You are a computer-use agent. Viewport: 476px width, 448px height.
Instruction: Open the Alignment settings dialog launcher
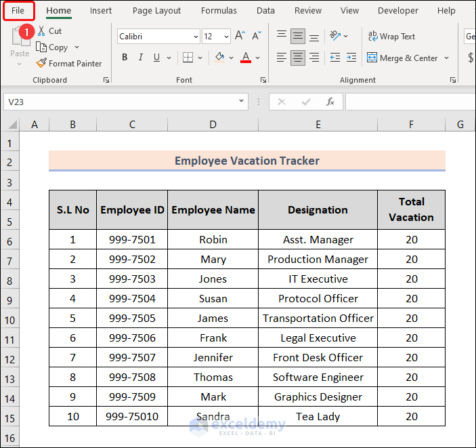(452, 80)
